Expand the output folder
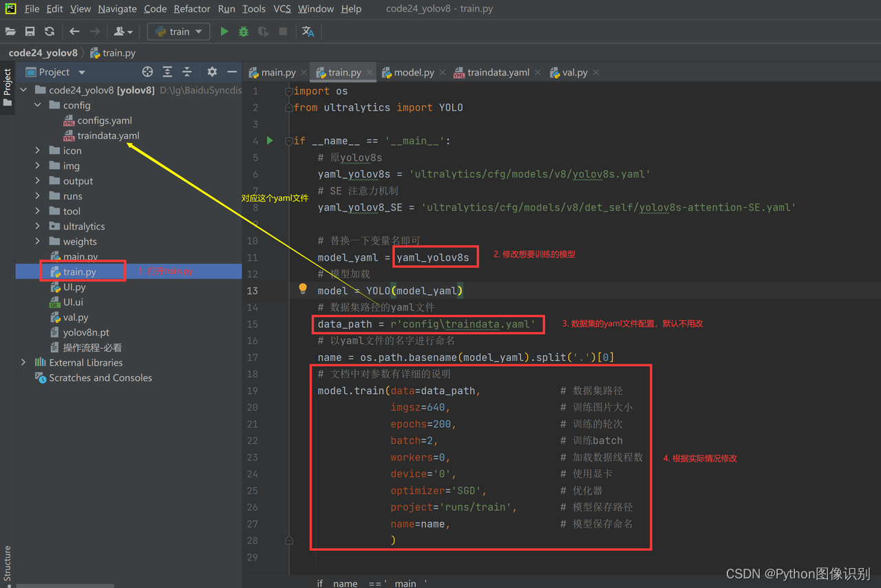This screenshot has width=881, height=588. pos(38,181)
